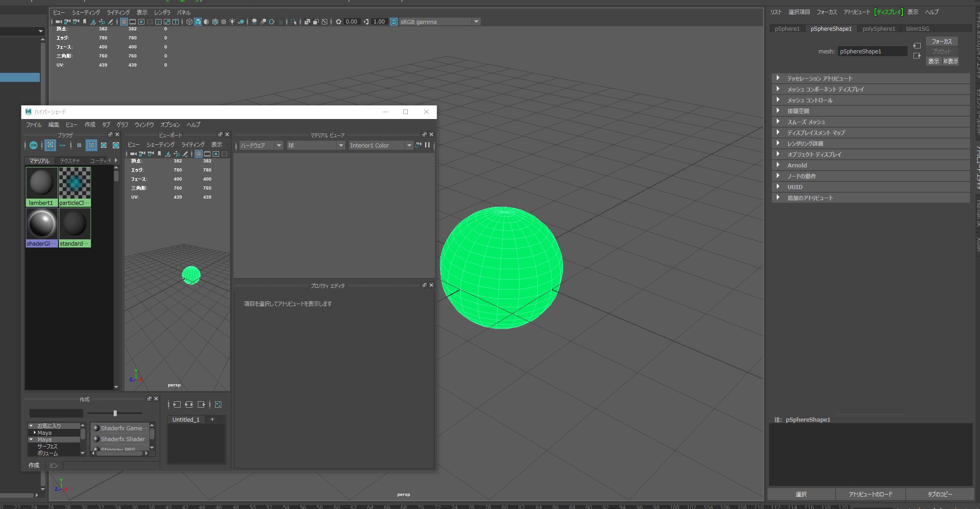The height and width of the screenshot is (509, 980).
Task: Click the use all lights bulb icon
Action: click(232, 22)
